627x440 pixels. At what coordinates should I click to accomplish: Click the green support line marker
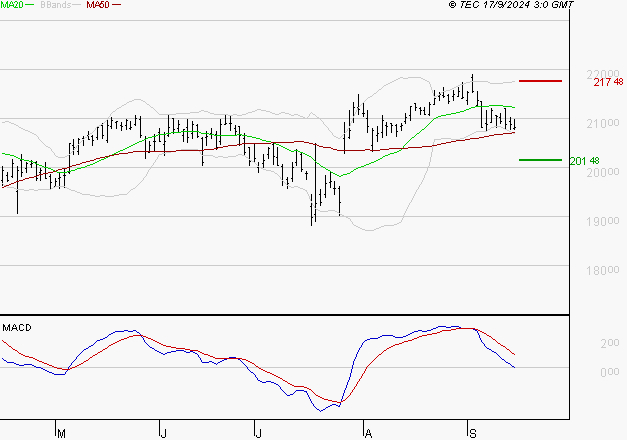[x=540, y=160]
